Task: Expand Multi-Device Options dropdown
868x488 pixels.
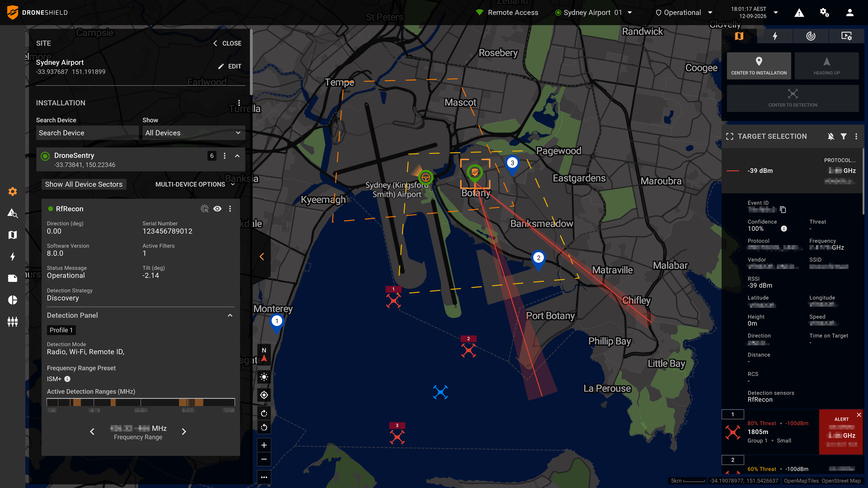Action: (x=195, y=184)
